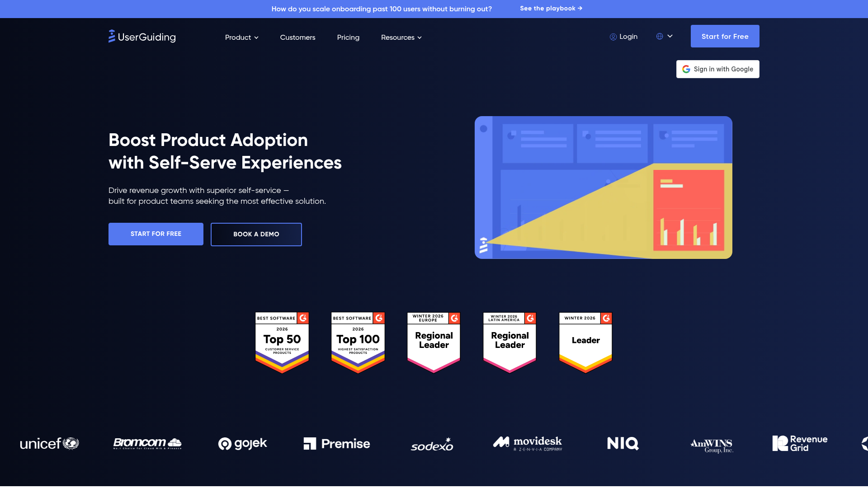Image resolution: width=868 pixels, height=488 pixels.
Task: Open the language selector chevron
Action: (670, 36)
